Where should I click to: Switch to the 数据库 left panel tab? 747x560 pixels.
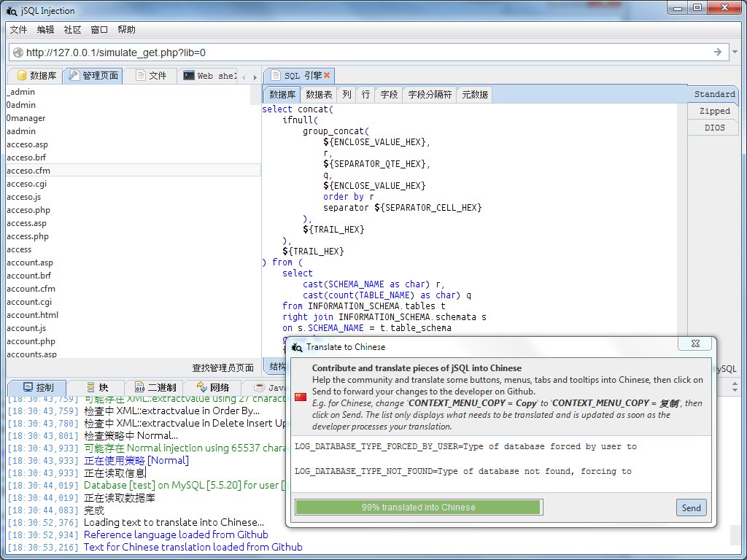pyautogui.click(x=36, y=76)
